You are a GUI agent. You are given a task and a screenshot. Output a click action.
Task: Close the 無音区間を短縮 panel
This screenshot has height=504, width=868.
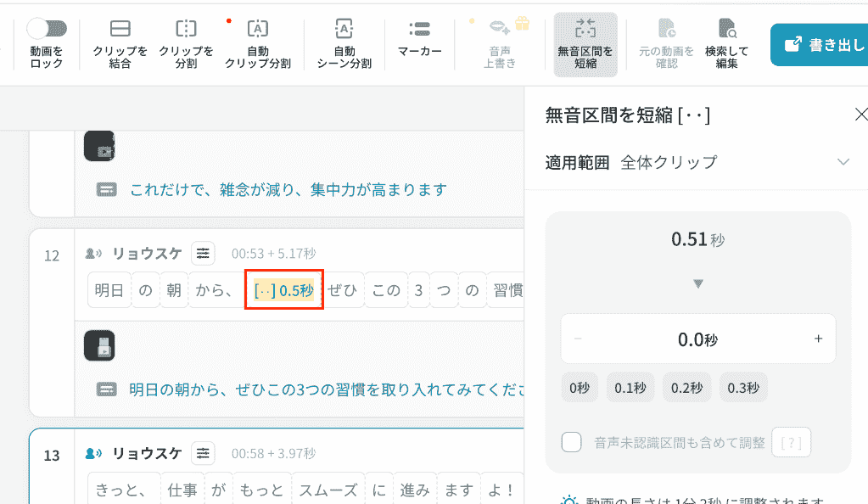(x=861, y=115)
